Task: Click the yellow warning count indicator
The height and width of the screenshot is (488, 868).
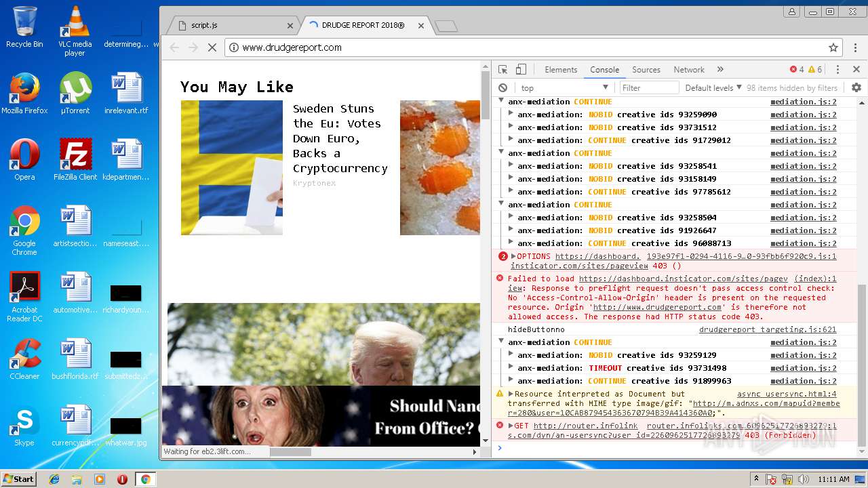Action: pos(815,69)
